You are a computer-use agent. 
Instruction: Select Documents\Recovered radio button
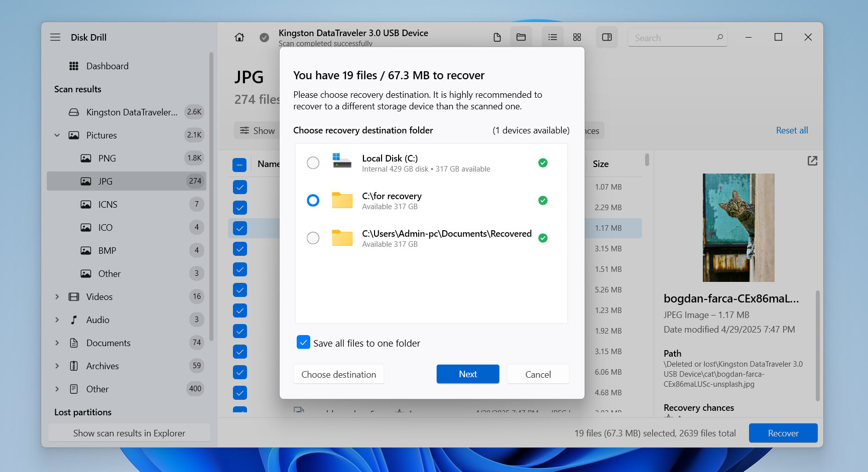pyautogui.click(x=313, y=238)
